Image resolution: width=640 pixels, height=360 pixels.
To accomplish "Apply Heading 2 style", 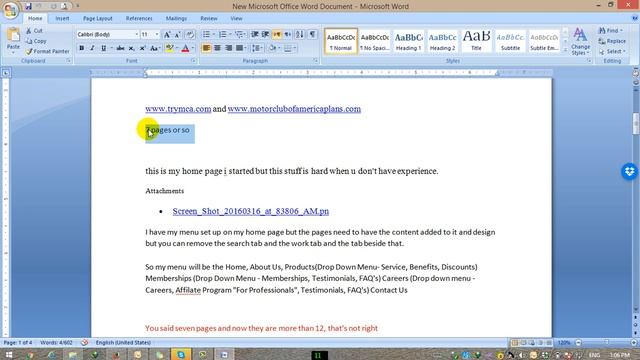I will coord(442,41).
